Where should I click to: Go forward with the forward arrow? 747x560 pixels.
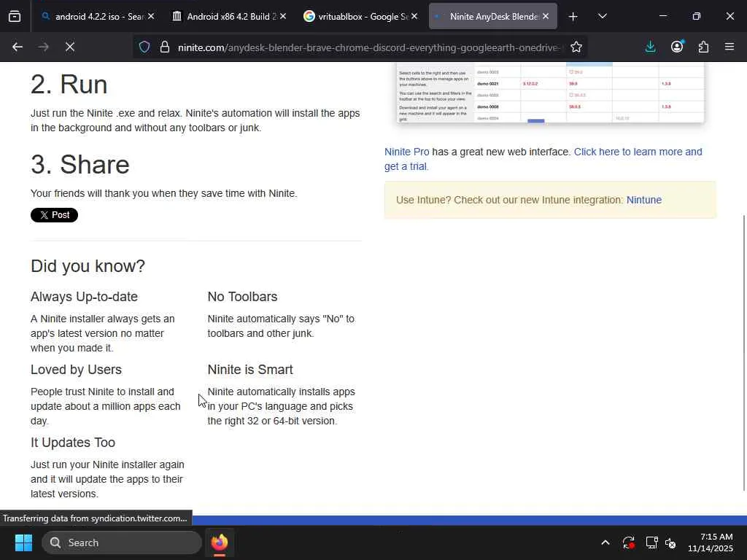click(43, 47)
